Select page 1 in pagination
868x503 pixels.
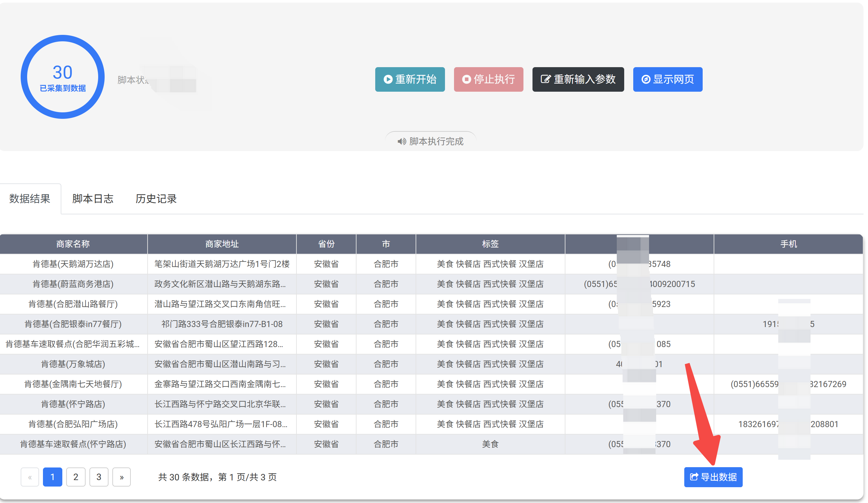pyautogui.click(x=52, y=477)
